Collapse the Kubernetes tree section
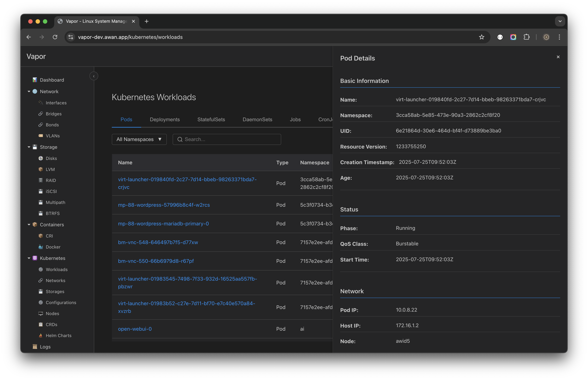The width and height of the screenshot is (588, 380). point(29,258)
